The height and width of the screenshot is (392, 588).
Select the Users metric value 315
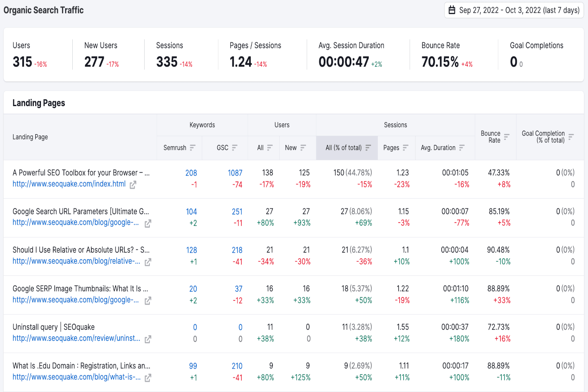[22, 62]
